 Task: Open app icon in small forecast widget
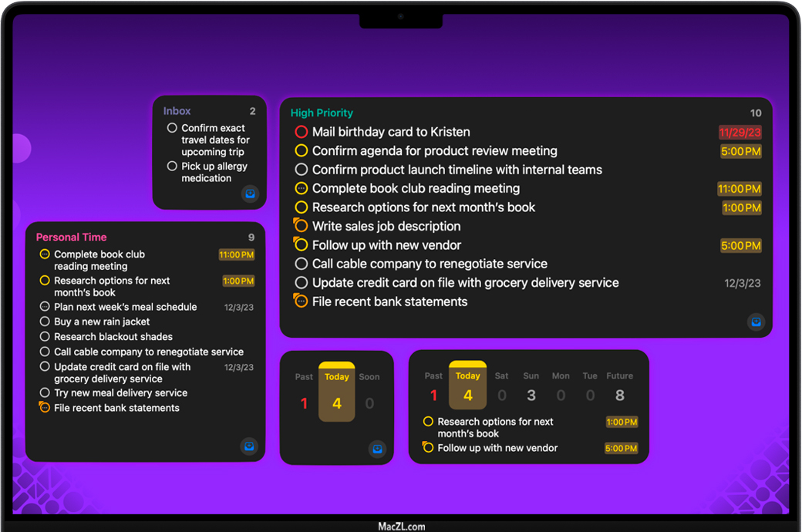click(377, 450)
